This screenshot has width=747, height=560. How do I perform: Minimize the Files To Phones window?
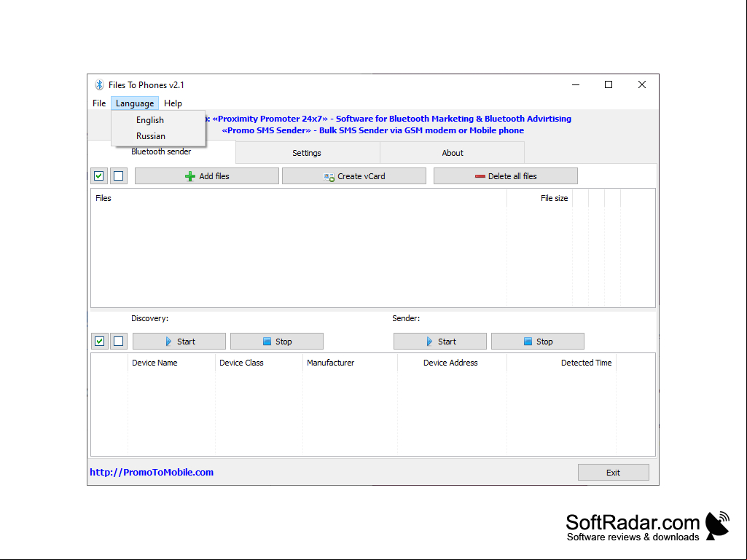(576, 84)
